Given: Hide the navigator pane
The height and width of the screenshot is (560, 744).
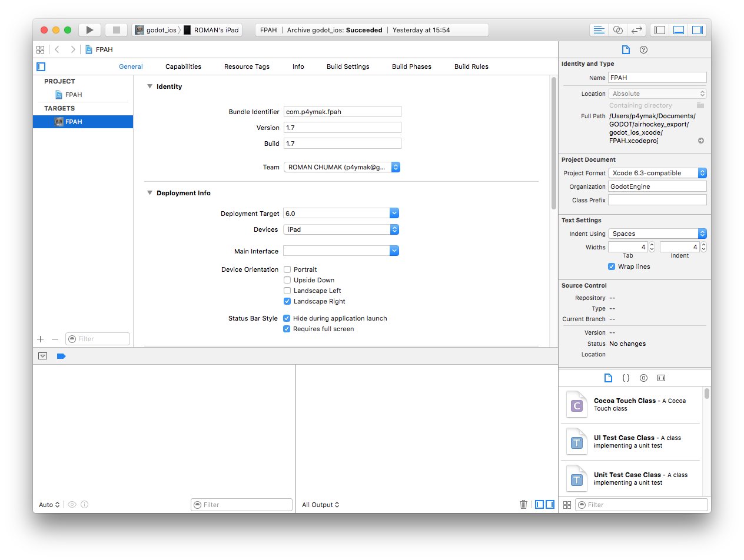Looking at the screenshot, I should 660,30.
